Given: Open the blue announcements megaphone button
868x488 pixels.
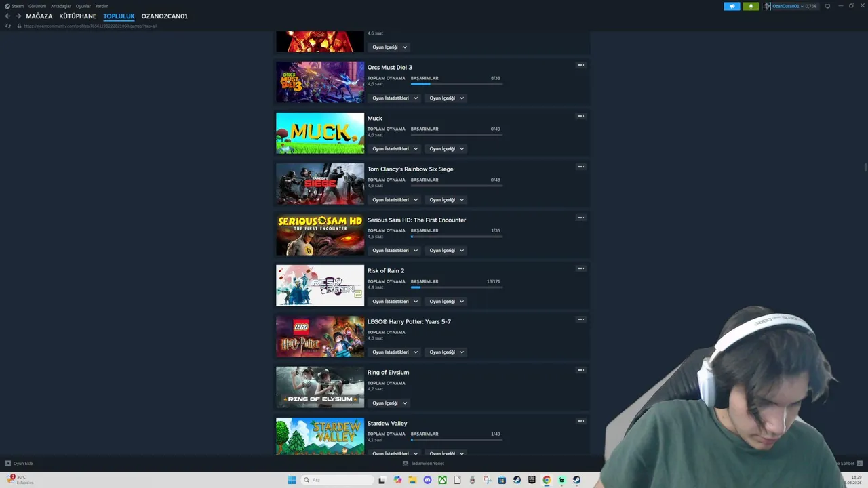Looking at the screenshot, I should click(x=732, y=6).
